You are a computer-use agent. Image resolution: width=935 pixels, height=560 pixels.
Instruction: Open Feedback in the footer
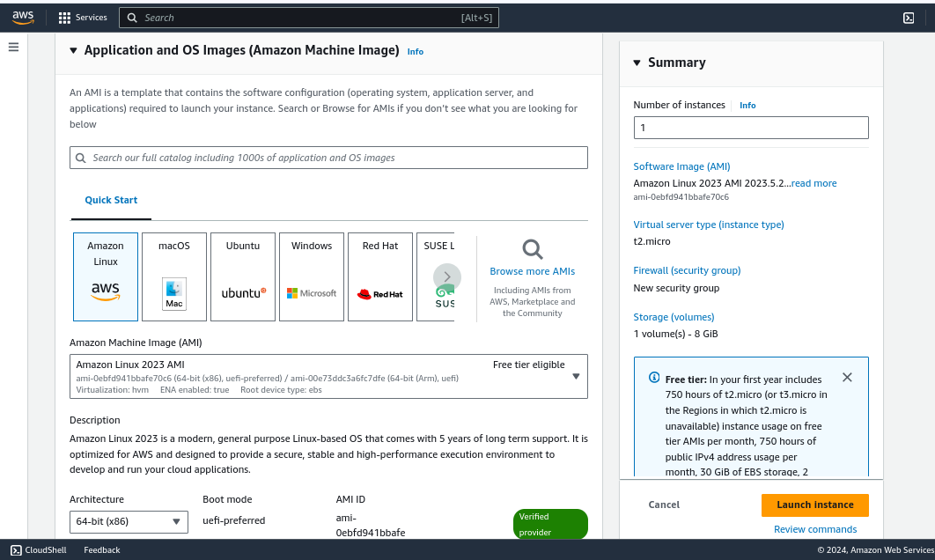click(102, 549)
